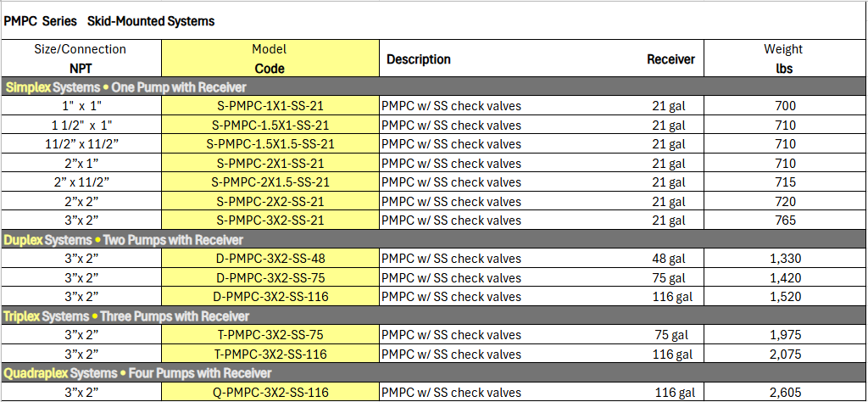Select the S-PMPC-2X1.5-SS-21 model code cell
This screenshot has height=402, width=868.
click(270, 182)
